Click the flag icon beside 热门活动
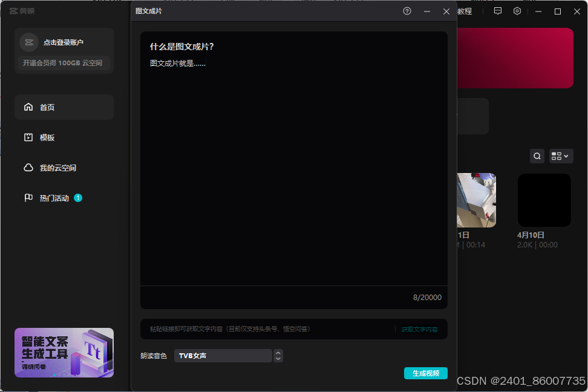The width and height of the screenshot is (588, 392). pos(28,198)
